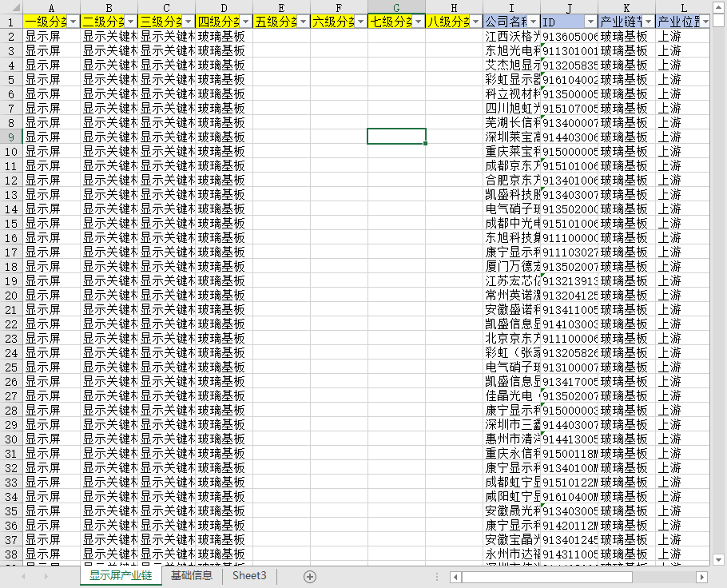Click the horizontal scrollbar thumb
Screen dimensions: 727x588
547,577
